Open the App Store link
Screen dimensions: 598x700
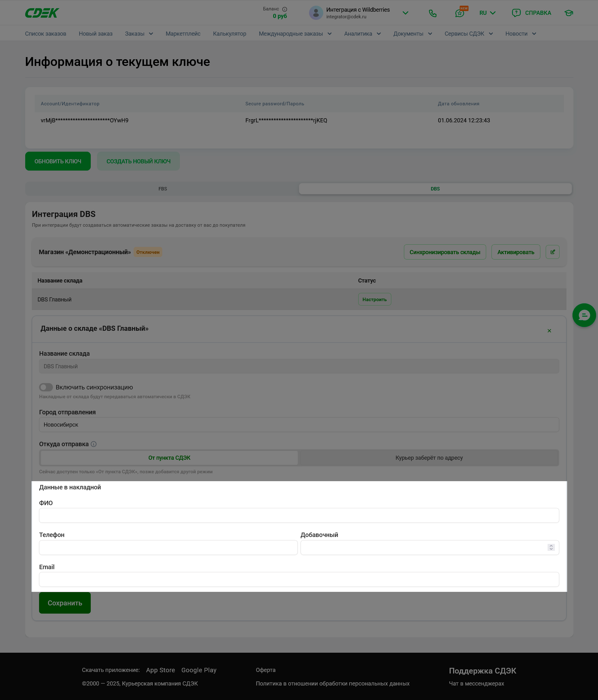pyautogui.click(x=160, y=670)
